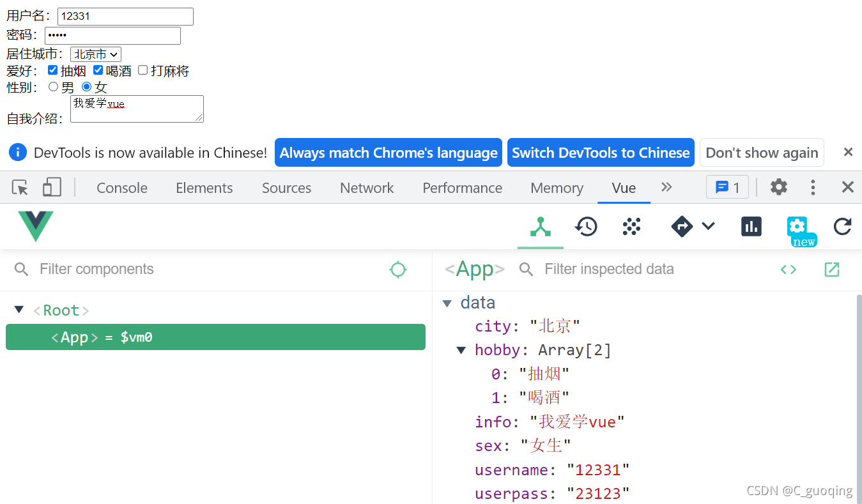Show more DevTools tabs chevron
The image size is (862, 504).
pyautogui.click(x=666, y=187)
